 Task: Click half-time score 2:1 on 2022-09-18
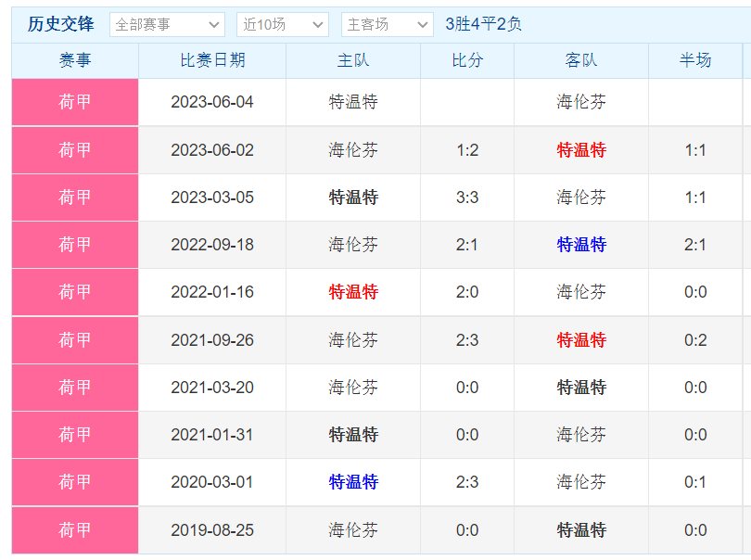pos(695,245)
